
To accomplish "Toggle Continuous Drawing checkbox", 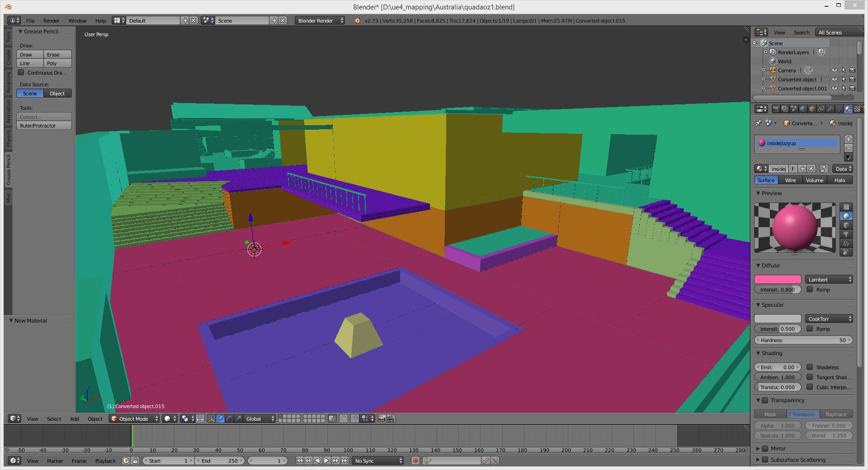I will (21, 72).
